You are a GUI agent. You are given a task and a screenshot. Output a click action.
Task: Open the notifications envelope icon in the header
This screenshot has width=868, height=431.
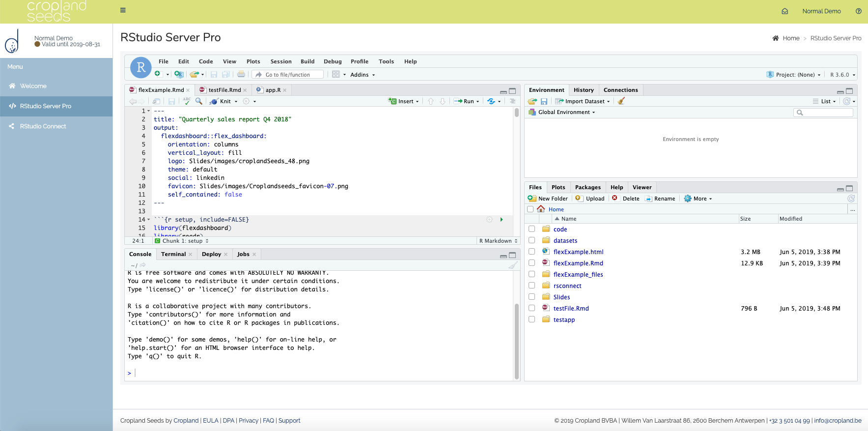785,11
